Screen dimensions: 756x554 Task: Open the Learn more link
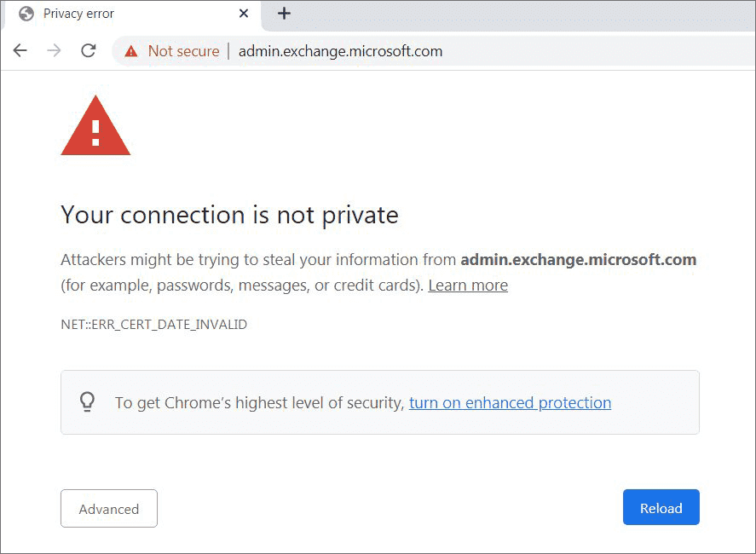click(468, 286)
